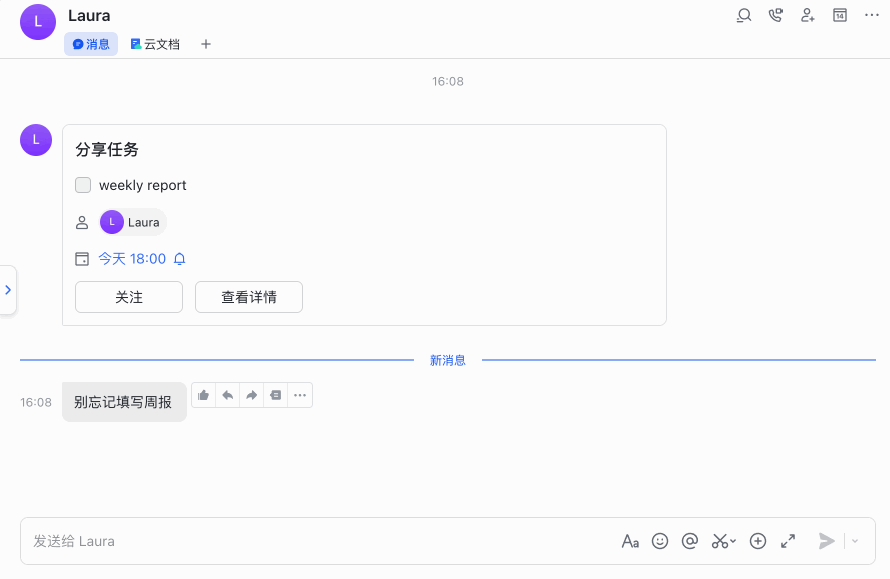Expand the left sidebar with chevron

click(8, 290)
